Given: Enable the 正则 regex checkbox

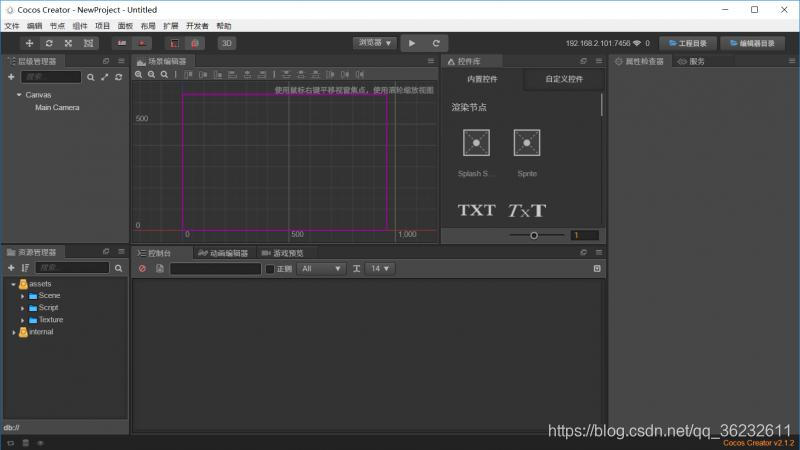Looking at the screenshot, I should coord(270,269).
